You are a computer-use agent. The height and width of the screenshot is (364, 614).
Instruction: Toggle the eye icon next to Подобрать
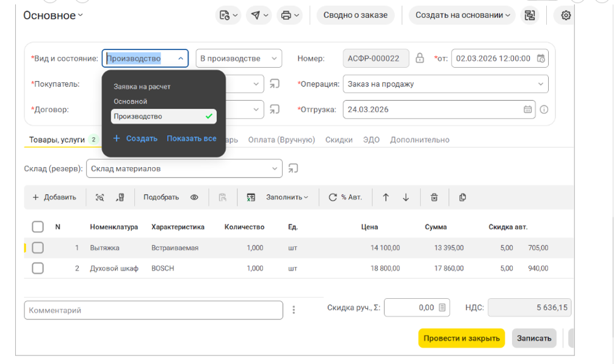194,198
